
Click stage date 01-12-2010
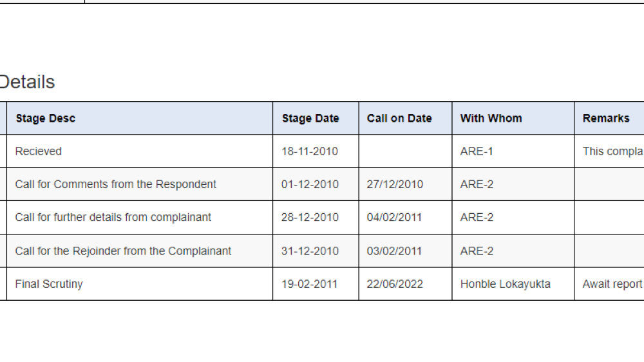310,184
